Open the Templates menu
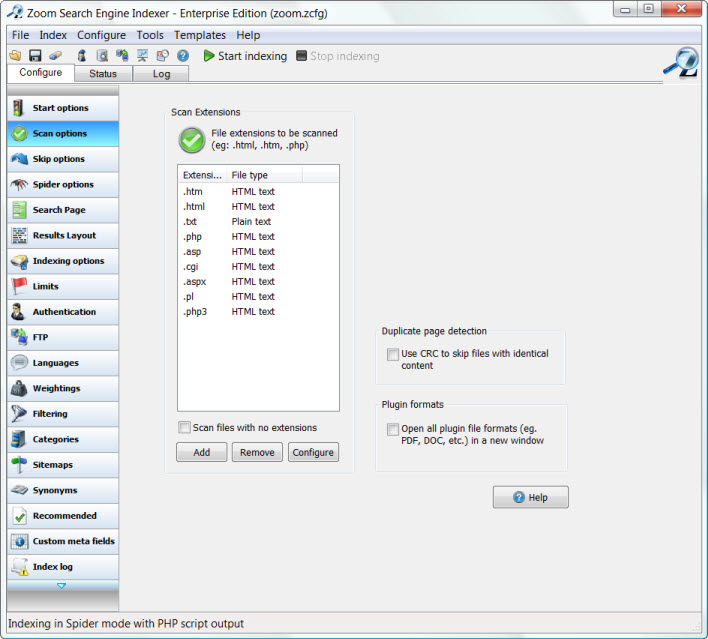The width and height of the screenshot is (708, 639). 200,35
